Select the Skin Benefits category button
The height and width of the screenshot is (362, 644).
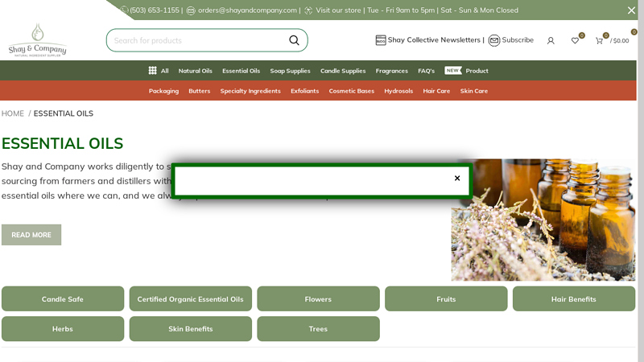[190, 329]
